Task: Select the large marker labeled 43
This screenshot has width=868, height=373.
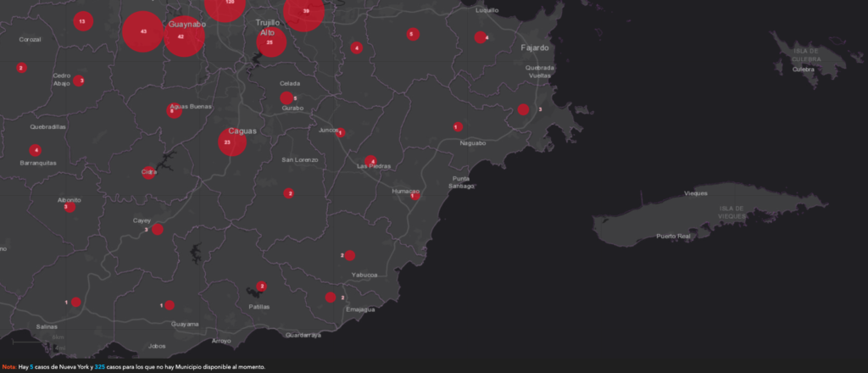Action: click(142, 31)
